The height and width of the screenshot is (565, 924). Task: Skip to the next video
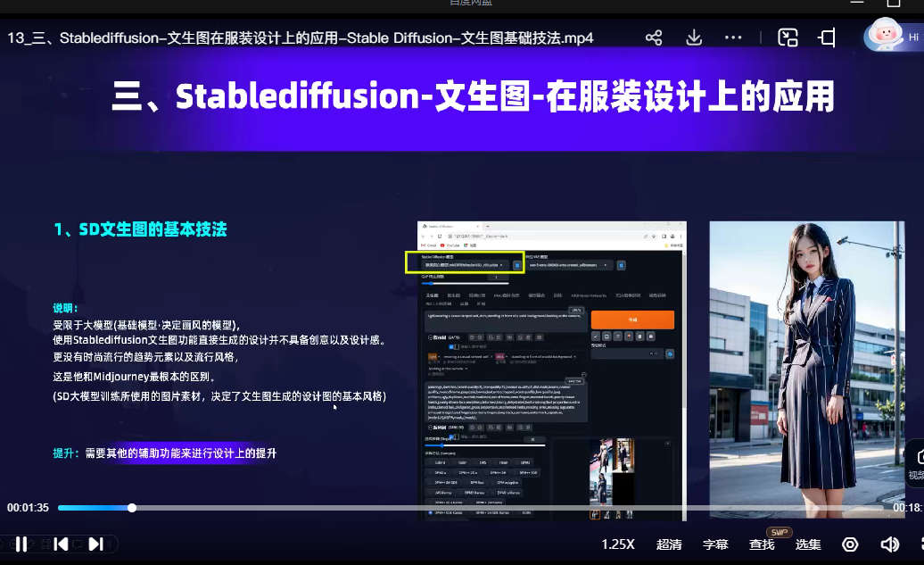coord(96,544)
